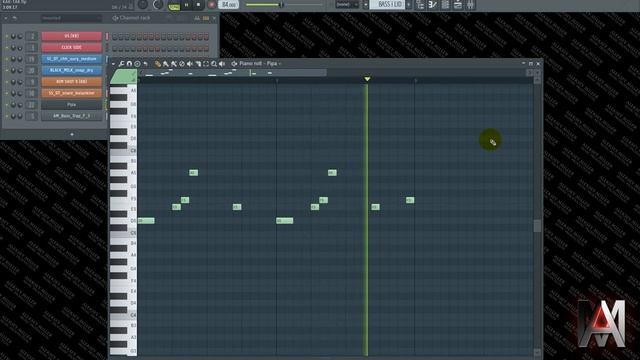Click the arrow left of pattern selector
Viewport: 640px width, 360px height.
(365, 4)
